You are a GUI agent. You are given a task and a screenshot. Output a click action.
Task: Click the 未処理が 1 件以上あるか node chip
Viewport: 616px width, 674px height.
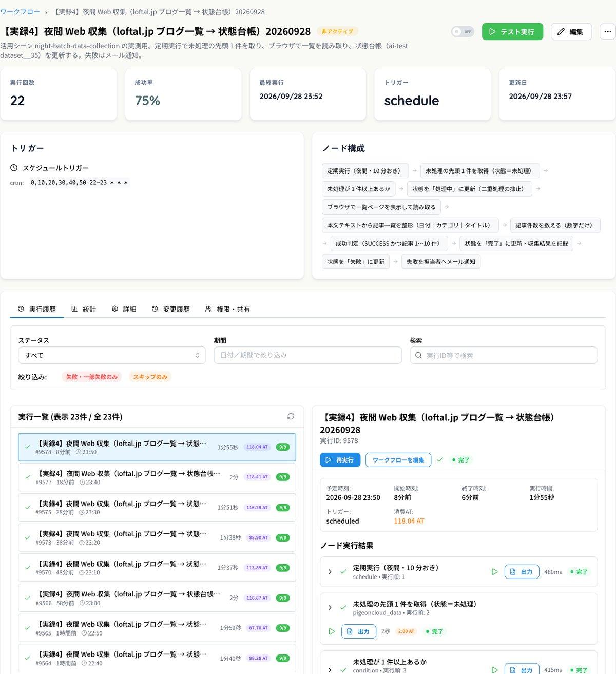point(359,189)
